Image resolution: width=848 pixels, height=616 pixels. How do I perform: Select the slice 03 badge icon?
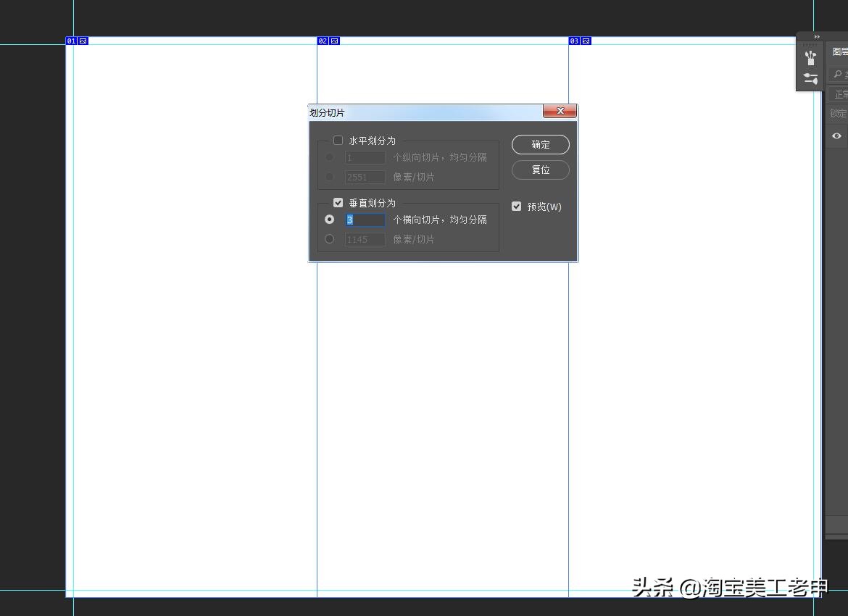[575, 41]
